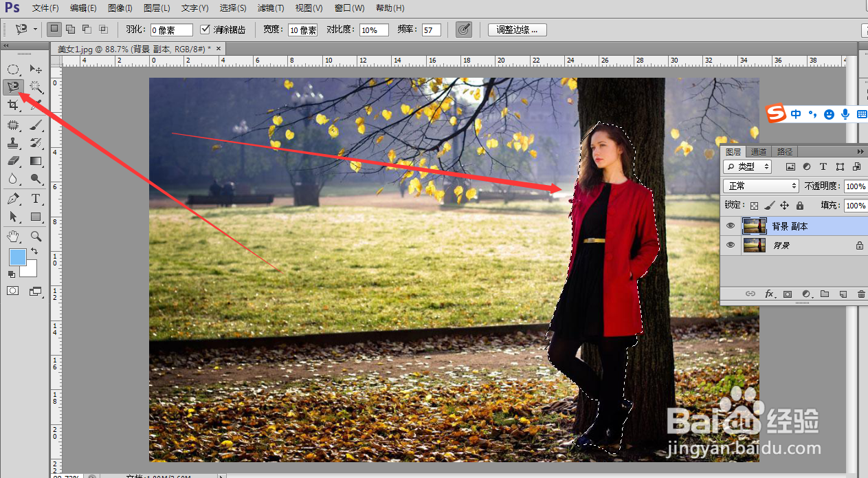Screen dimensions: 868x478
Task: Open the background color picker
Action: (31, 271)
